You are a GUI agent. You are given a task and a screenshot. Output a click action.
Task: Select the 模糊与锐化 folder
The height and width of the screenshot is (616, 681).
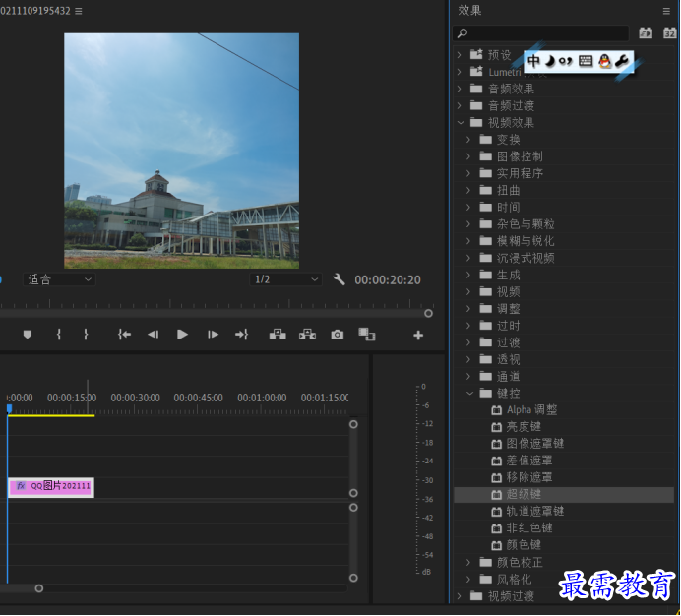526,241
